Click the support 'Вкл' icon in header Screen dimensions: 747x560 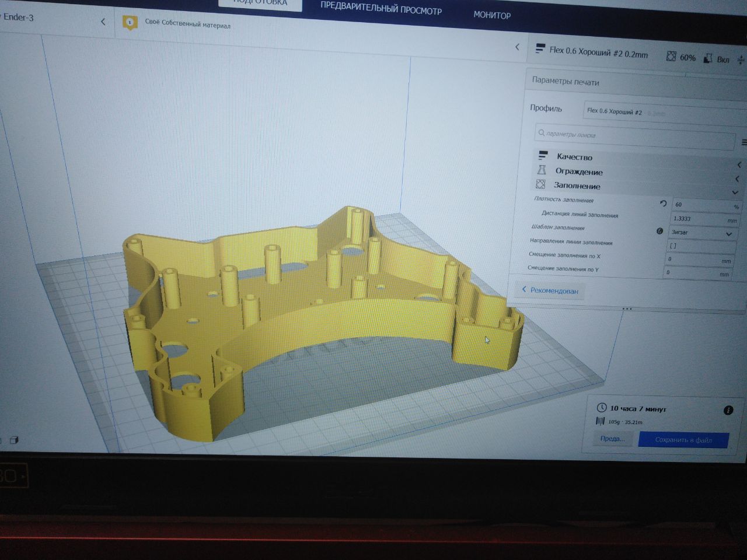(x=707, y=58)
